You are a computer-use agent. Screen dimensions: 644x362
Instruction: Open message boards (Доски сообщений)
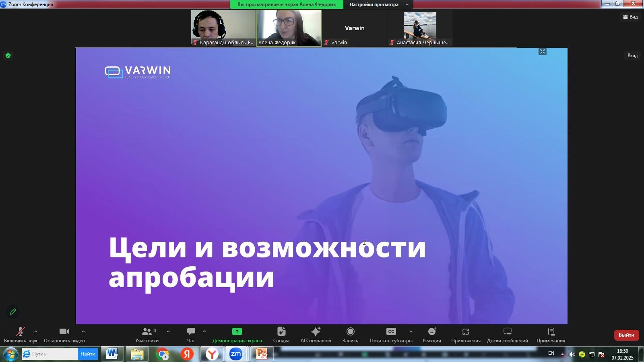click(x=507, y=335)
